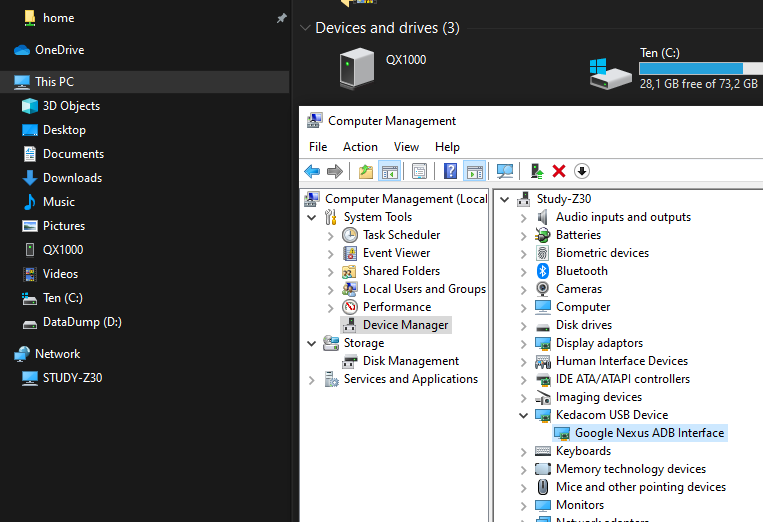The height and width of the screenshot is (522, 763).
Task: Click the Back arrow in Computer Management toolbar
Action: click(312, 171)
